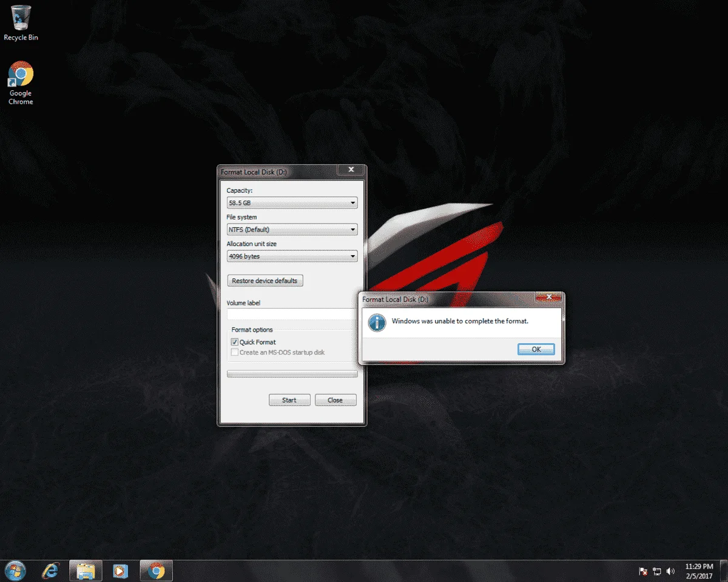This screenshot has height=582, width=728.
Task: Click the blue information icon in the message box
Action: point(377,322)
